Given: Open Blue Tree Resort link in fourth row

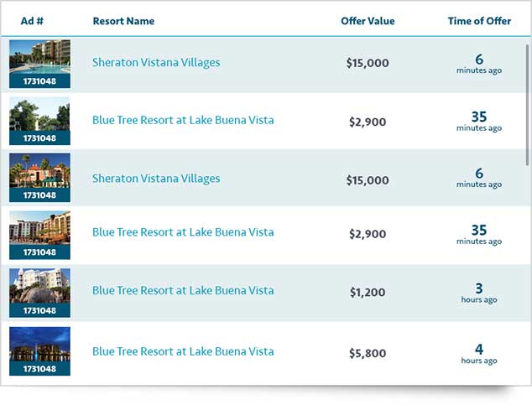Looking at the screenshot, I should (x=183, y=231).
